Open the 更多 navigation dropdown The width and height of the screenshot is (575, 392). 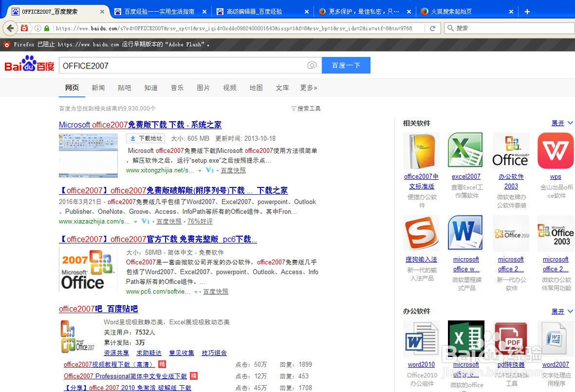pos(307,88)
